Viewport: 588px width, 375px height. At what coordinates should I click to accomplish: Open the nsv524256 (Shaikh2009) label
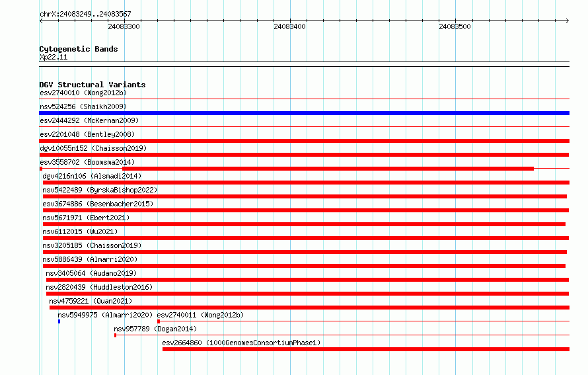83,106
